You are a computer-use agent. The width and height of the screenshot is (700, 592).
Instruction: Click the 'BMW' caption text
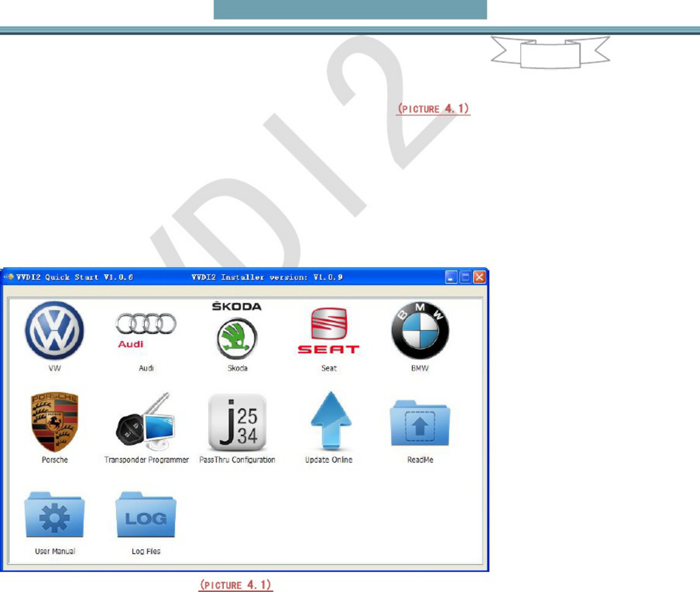click(x=420, y=368)
